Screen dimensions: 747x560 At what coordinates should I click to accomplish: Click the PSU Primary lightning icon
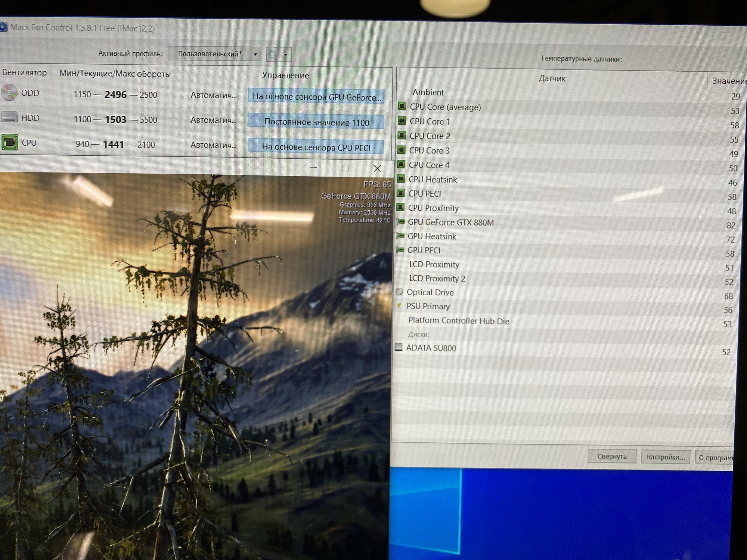coord(399,305)
